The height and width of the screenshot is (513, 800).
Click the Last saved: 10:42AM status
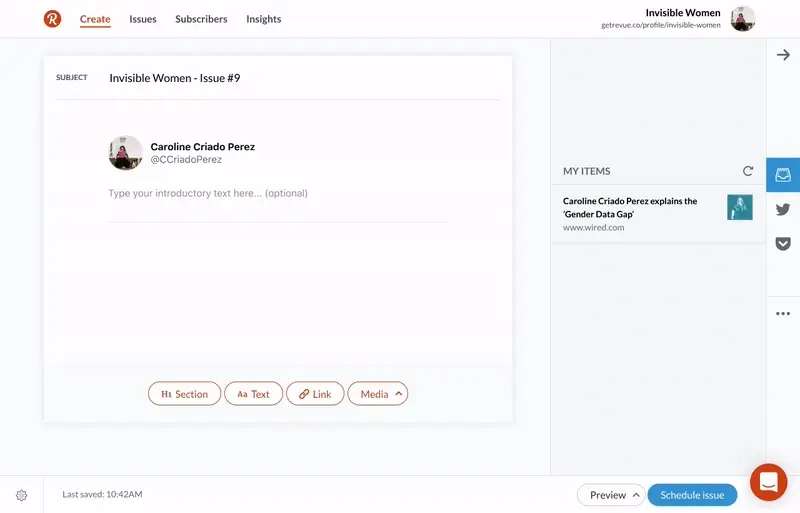(102, 494)
